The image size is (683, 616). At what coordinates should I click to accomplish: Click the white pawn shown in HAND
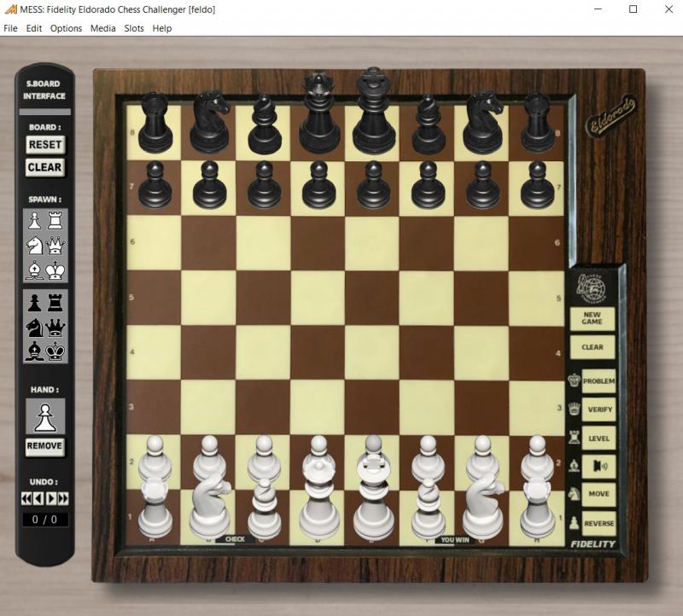coord(44,416)
